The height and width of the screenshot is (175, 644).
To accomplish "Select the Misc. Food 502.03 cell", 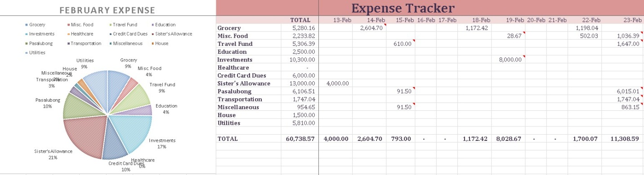I will (585, 36).
